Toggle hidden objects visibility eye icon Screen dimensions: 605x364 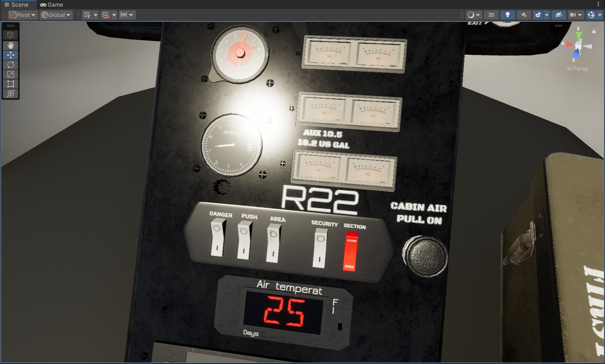coord(559,15)
